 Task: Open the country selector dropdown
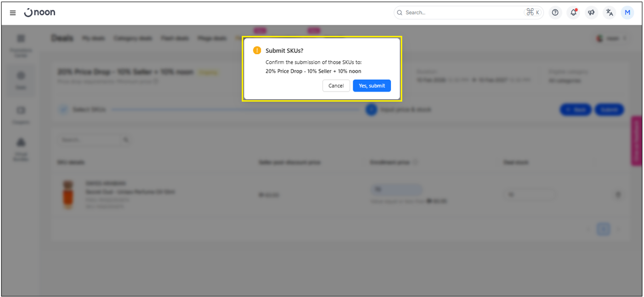[x=612, y=39]
